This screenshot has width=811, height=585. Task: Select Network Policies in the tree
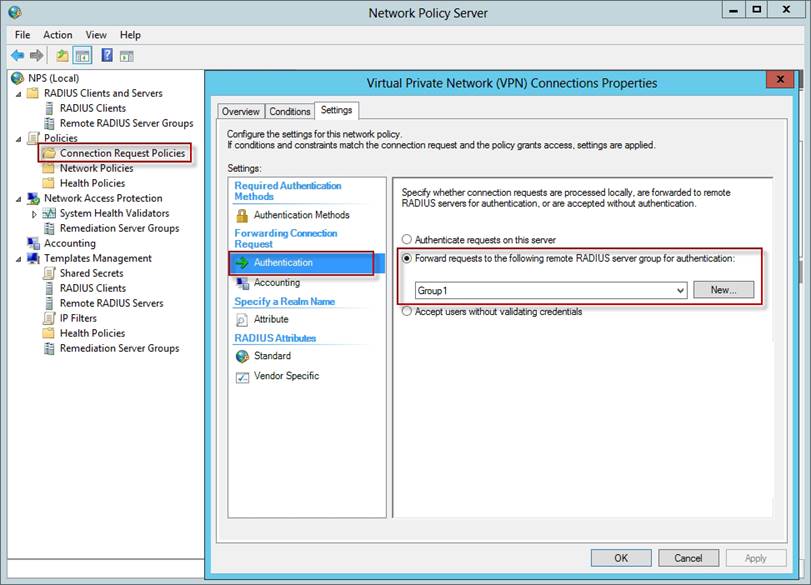tap(96, 168)
